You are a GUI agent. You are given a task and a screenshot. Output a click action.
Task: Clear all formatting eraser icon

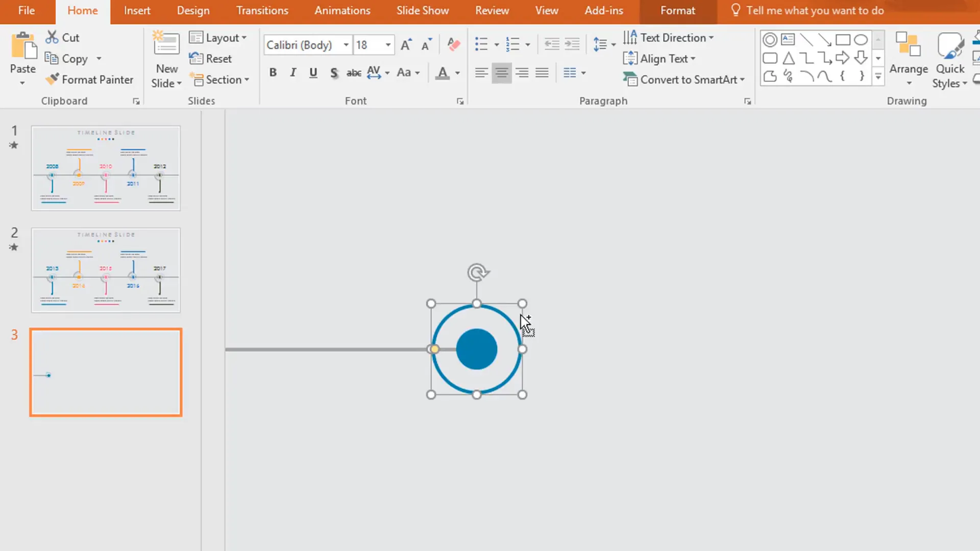pyautogui.click(x=453, y=45)
